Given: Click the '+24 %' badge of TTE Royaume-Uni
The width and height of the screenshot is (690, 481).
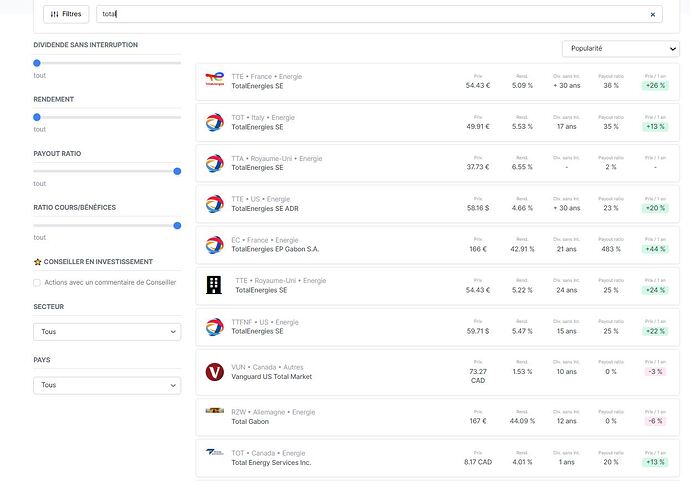Looking at the screenshot, I should tap(655, 290).
